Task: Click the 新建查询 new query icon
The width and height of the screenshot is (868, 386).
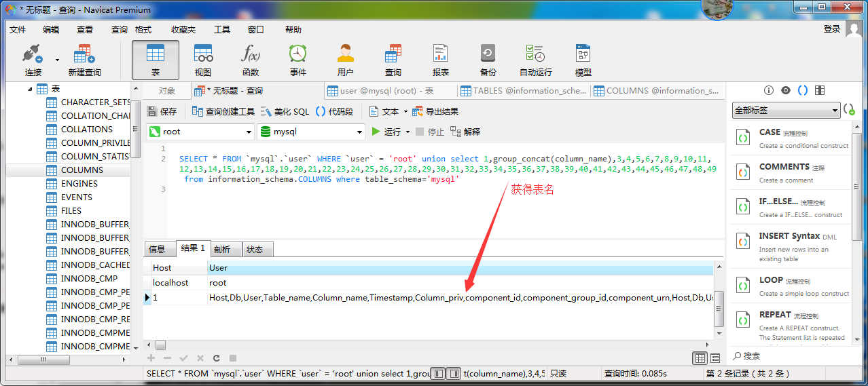Action: click(x=84, y=59)
